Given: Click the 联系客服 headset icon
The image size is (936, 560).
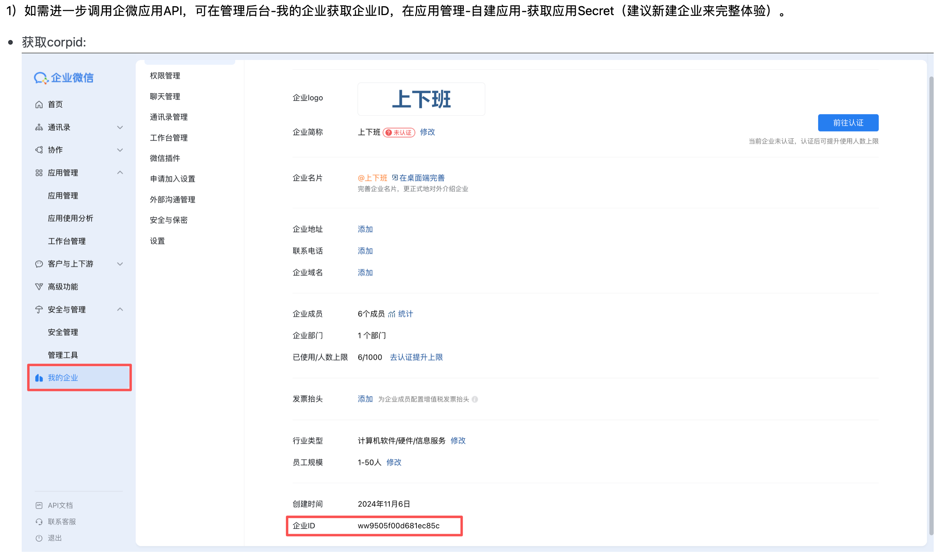Looking at the screenshot, I should [x=39, y=522].
